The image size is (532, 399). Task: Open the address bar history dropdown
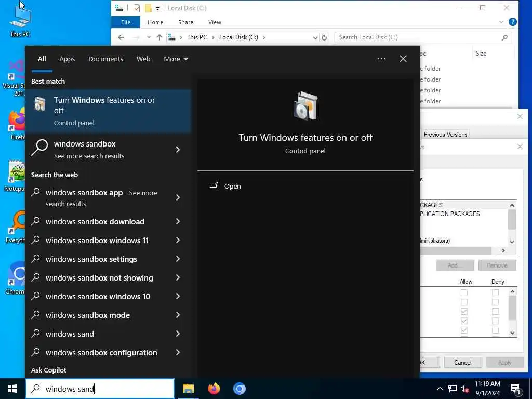[x=315, y=37]
